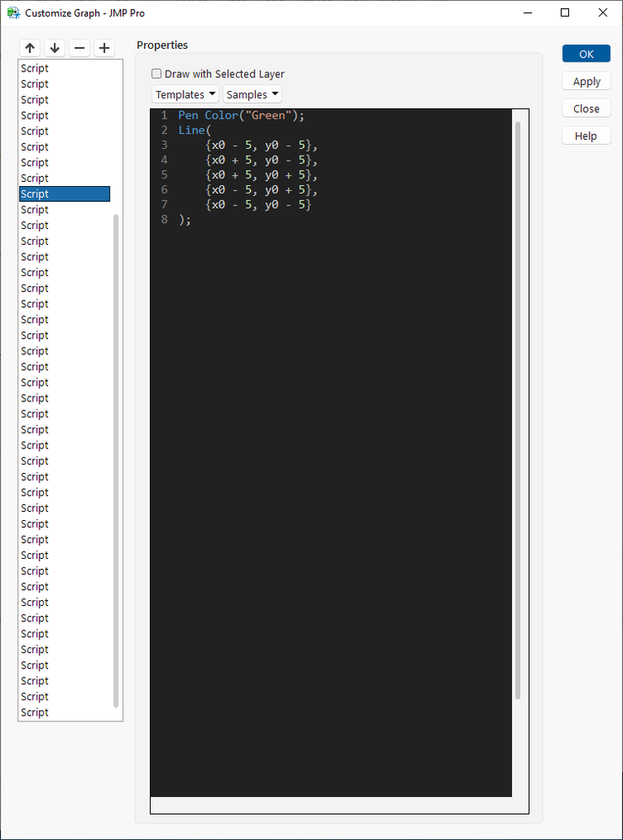623x840 pixels.
Task: Maximize the Customize Graph window
Action: pos(565,13)
